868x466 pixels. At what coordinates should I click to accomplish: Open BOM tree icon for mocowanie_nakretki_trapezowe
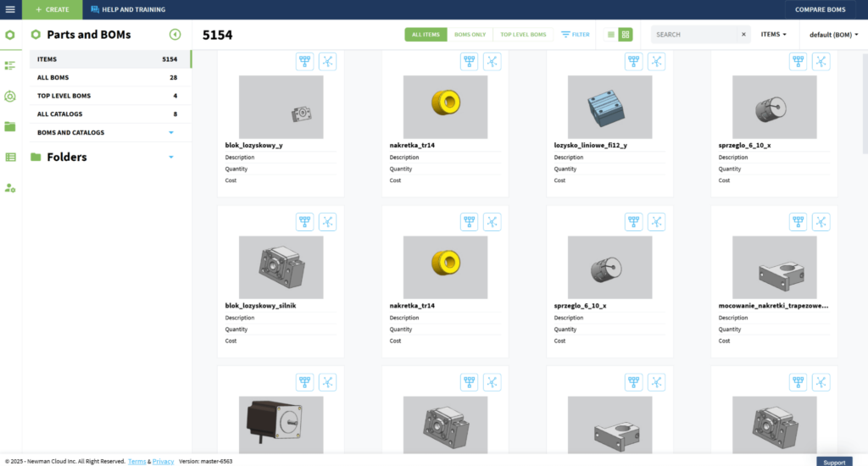coord(798,222)
